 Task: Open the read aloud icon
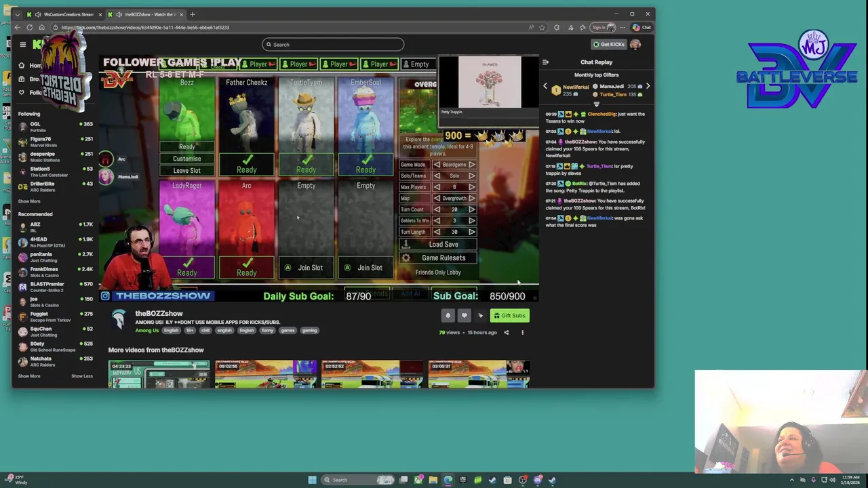point(531,28)
